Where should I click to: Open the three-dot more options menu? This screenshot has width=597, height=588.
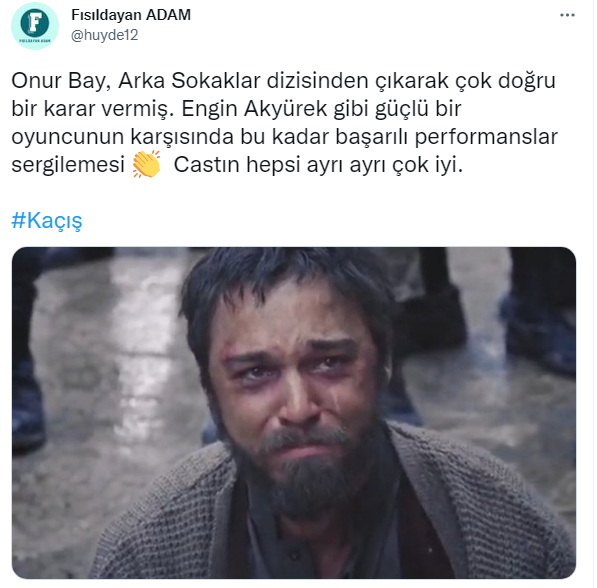pyautogui.click(x=567, y=15)
